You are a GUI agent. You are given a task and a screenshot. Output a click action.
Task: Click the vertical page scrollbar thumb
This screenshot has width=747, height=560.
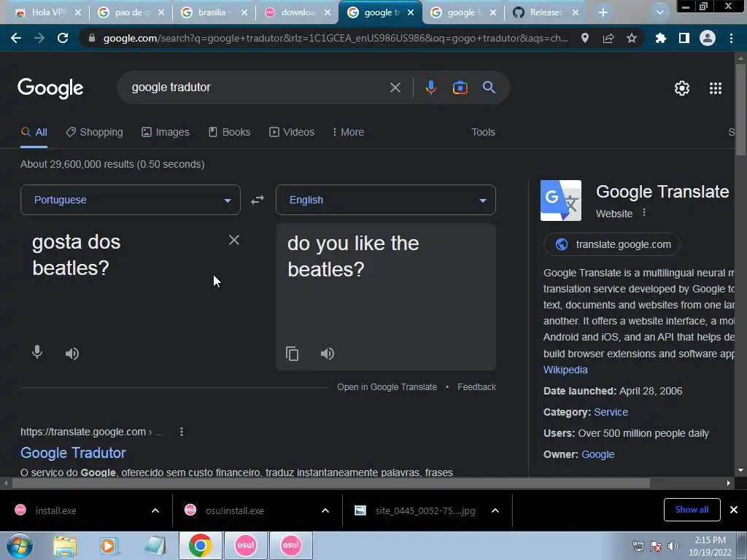coord(740,109)
